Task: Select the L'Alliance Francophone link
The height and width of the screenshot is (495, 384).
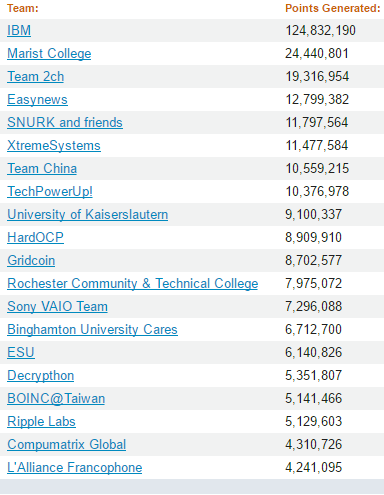Action: coord(74,468)
